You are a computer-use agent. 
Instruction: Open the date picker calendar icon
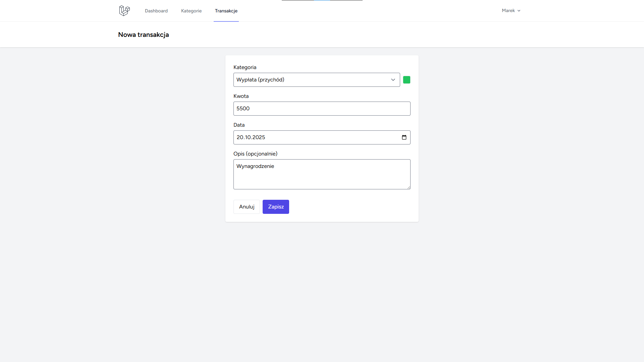404,137
